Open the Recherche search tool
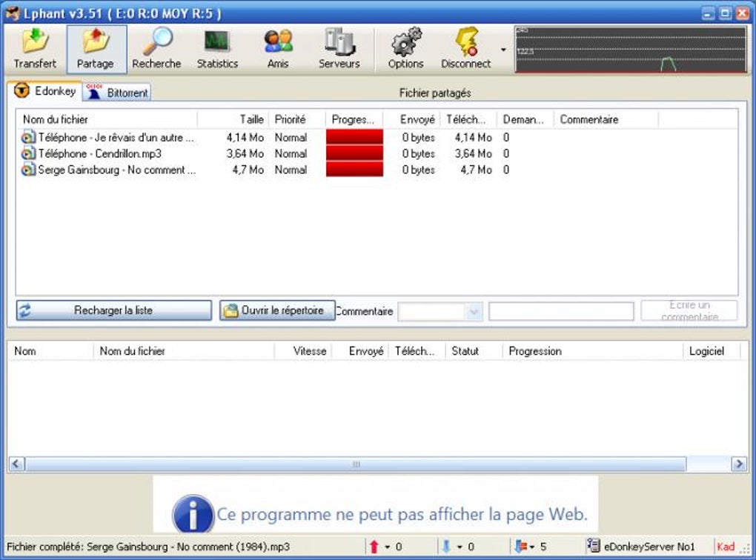Image resolution: width=756 pixels, height=560 pixels. (x=156, y=49)
